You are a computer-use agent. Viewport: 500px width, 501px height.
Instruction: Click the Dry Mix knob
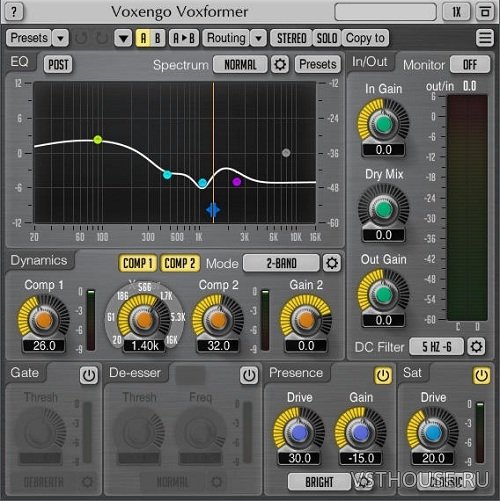tap(383, 209)
